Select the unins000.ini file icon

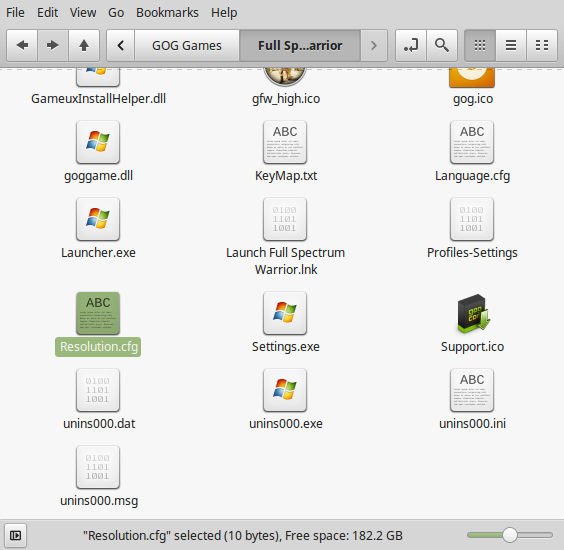[472, 390]
